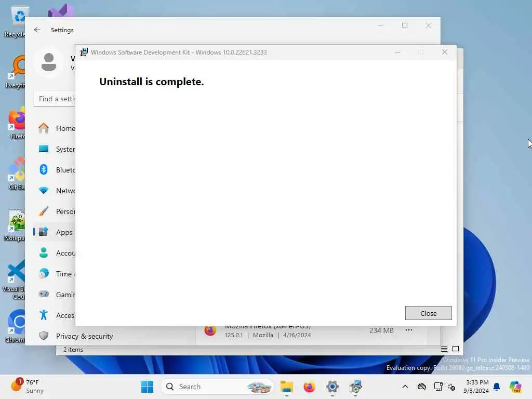Open Settings gear in the taskbar
This screenshot has width=532, height=399.
pyautogui.click(x=332, y=387)
